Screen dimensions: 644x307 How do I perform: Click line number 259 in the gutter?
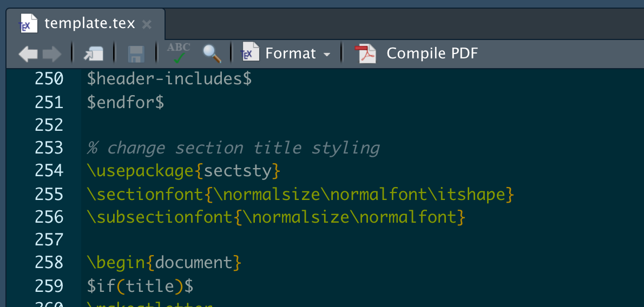pos(49,286)
